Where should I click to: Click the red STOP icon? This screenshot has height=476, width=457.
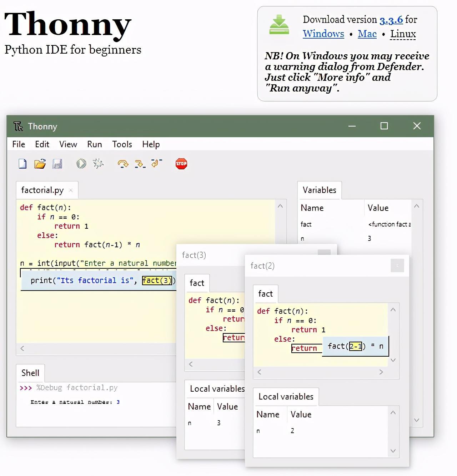coord(181,164)
